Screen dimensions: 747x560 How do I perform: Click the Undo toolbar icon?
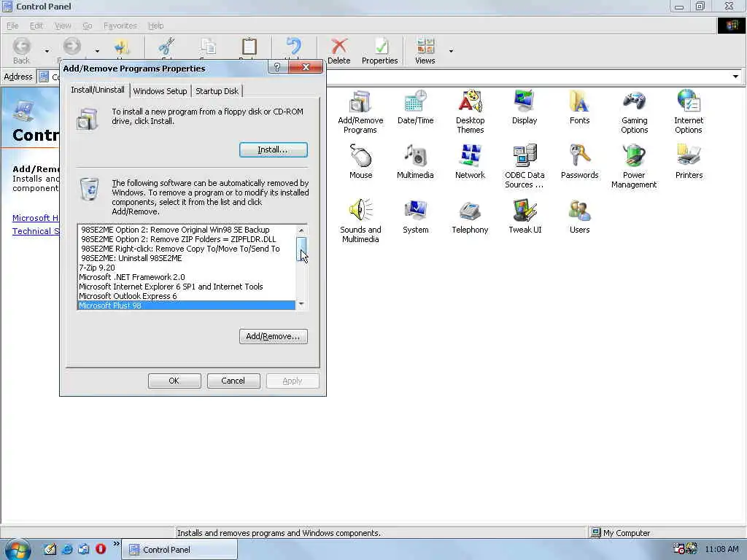[293, 47]
